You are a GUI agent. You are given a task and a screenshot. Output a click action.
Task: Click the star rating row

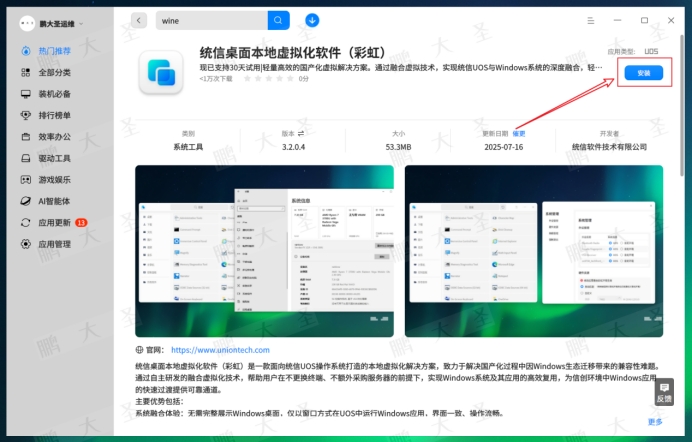click(x=269, y=79)
